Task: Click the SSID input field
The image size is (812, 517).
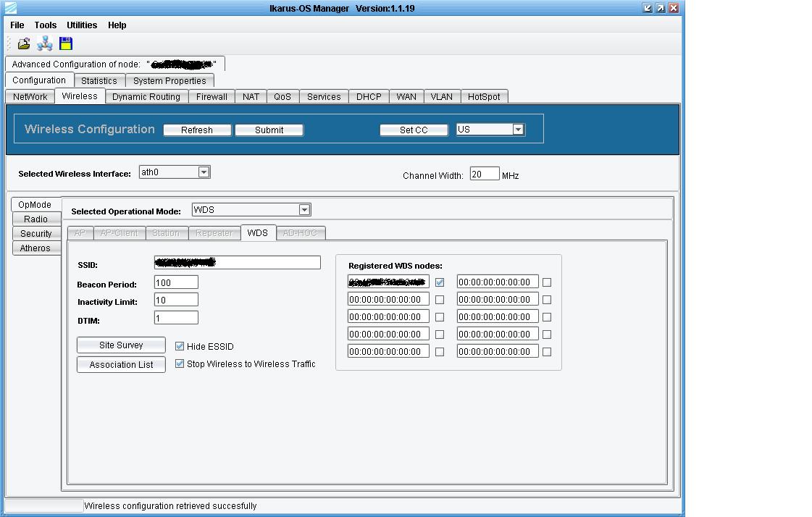Action: (x=237, y=262)
